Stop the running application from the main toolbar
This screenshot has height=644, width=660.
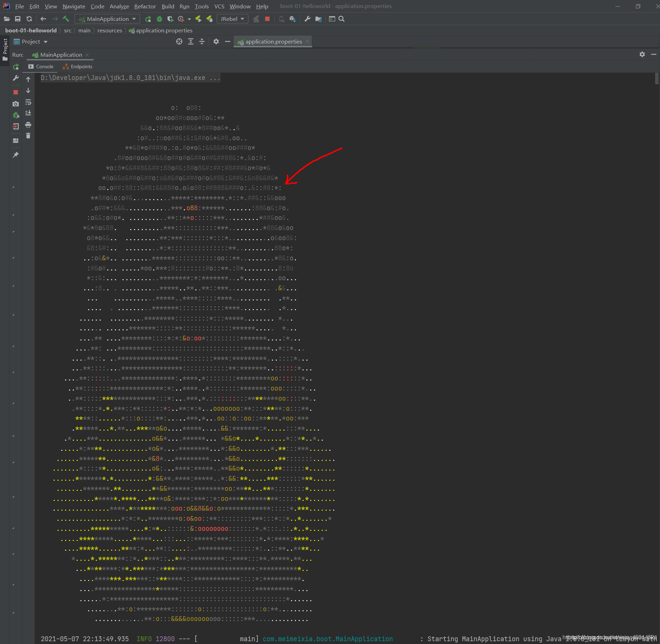(x=267, y=19)
